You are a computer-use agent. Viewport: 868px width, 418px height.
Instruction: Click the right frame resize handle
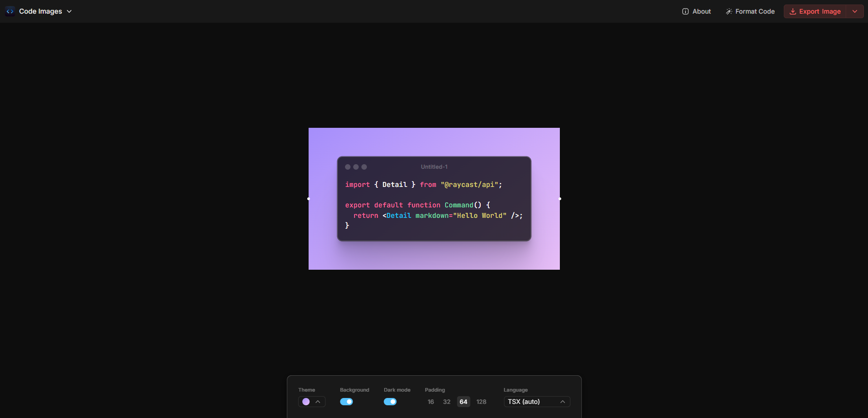coord(560,199)
